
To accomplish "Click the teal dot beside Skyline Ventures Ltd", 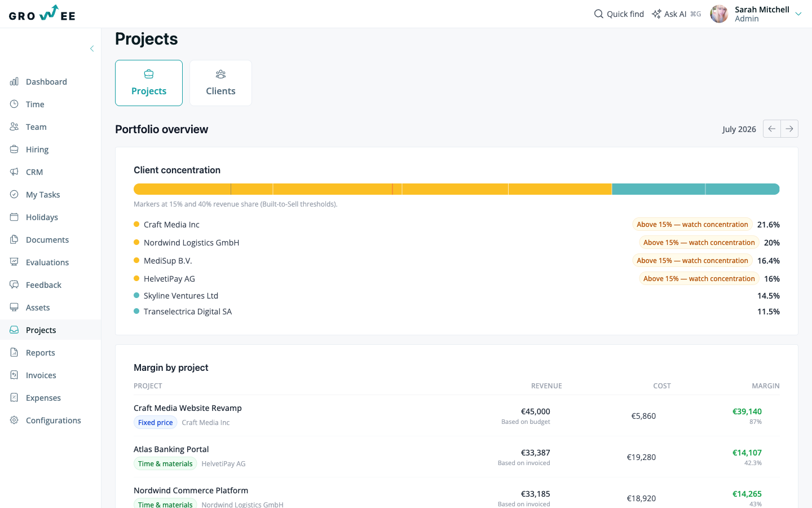I will [x=136, y=295].
